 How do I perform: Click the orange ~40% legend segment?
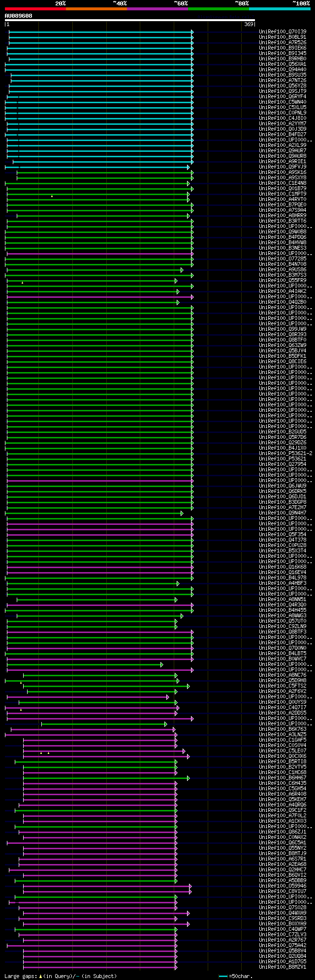click(x=96, y=9)
